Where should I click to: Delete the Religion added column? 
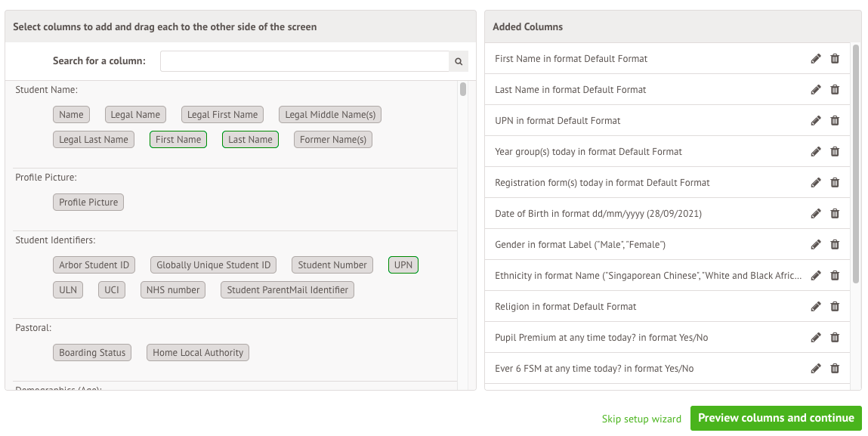835,307
